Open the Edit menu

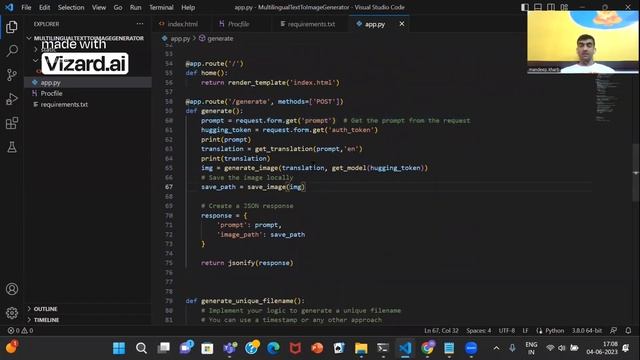tap(44, 7)
